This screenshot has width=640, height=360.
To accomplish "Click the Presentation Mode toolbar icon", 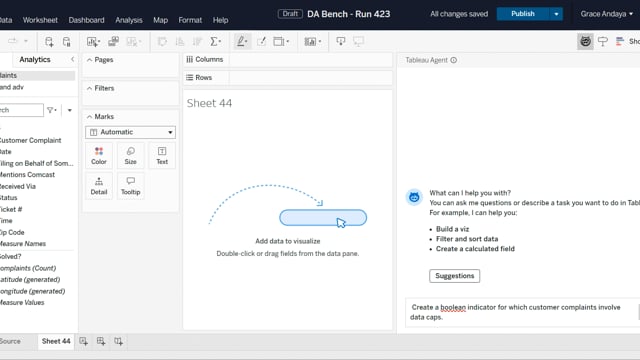I will click(x=358, y=41).
